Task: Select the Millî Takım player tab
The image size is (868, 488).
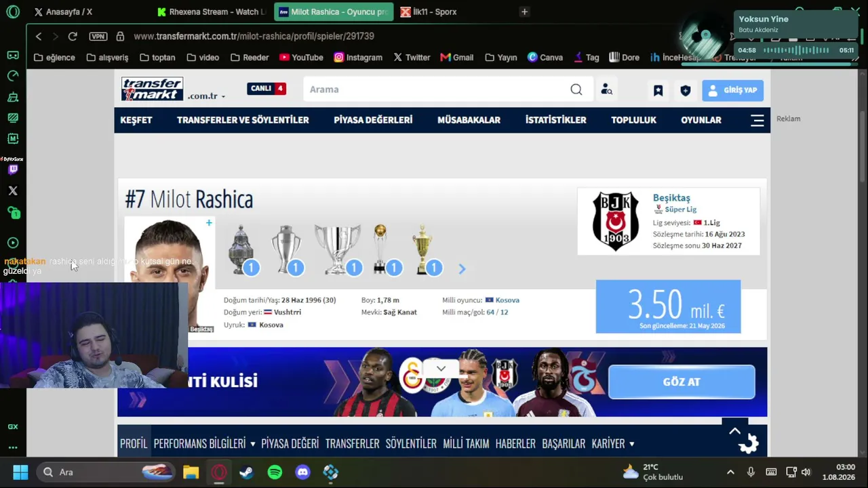Action: coord(466,444)
